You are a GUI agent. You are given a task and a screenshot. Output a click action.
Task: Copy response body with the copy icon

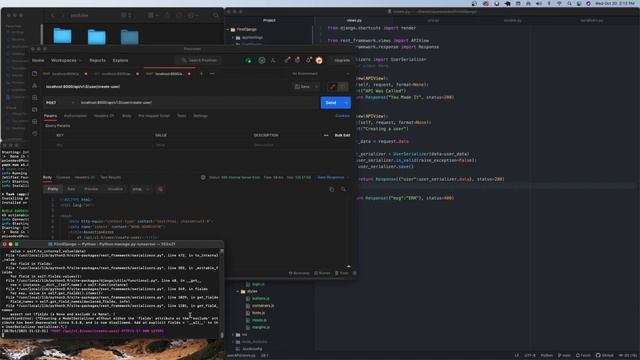coord(331,189)
